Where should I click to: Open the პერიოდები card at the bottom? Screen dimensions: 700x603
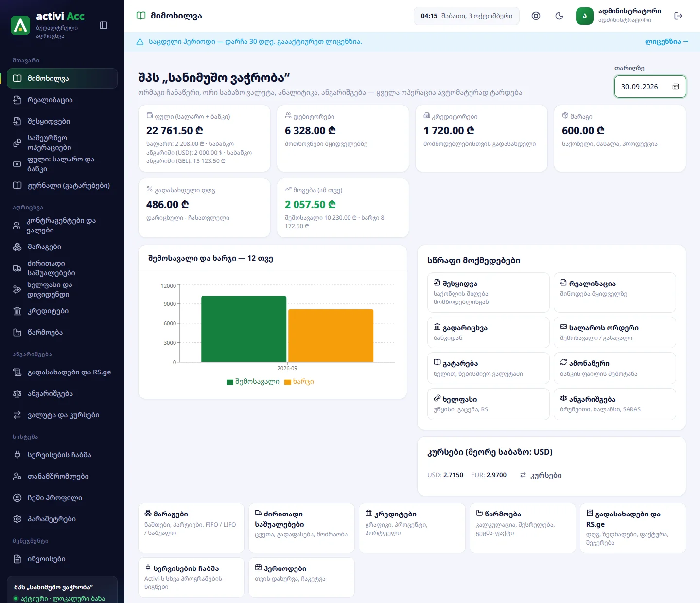pyautogui.click(x=301, y=577)
